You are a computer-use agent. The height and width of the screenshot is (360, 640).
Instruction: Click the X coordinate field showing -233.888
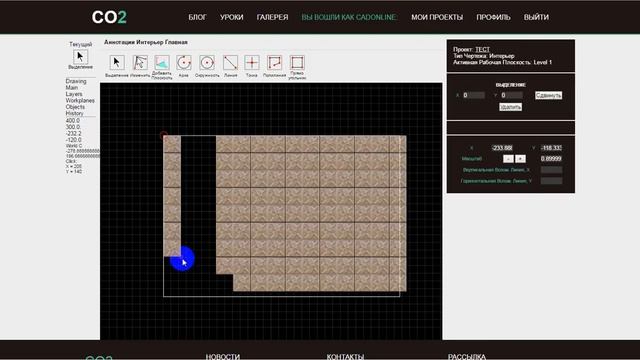pyautogui.click(x=502, y=148)
